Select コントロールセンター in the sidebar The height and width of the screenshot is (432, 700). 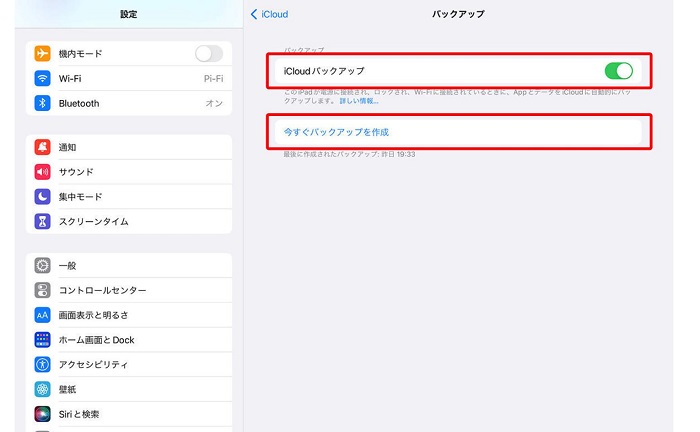(x=129, y=290)
